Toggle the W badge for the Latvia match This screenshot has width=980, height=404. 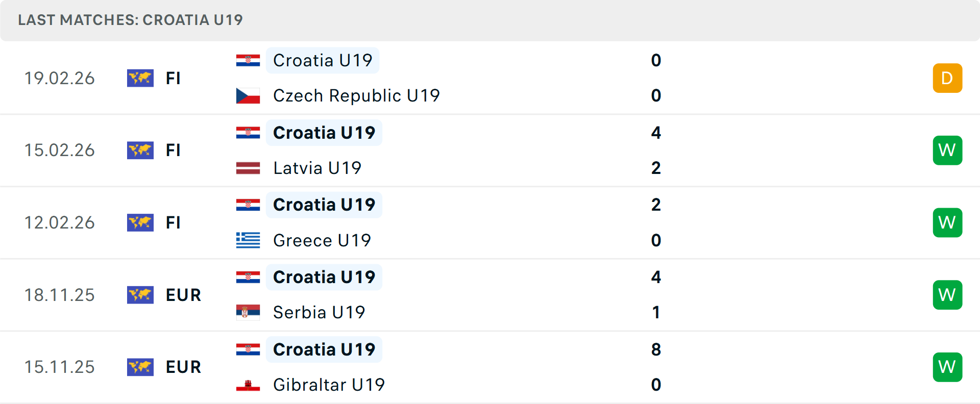tap(947, 150)
